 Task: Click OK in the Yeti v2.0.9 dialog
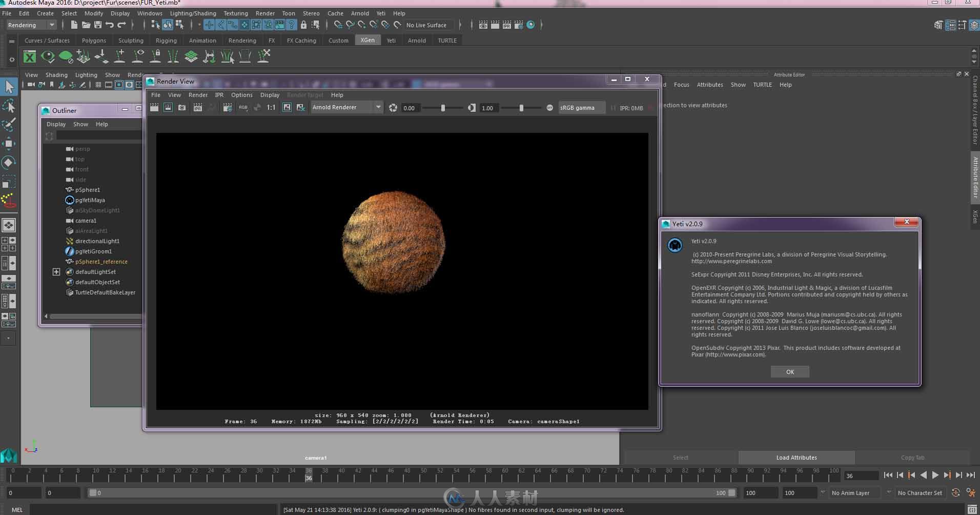(x=790, y=372)
